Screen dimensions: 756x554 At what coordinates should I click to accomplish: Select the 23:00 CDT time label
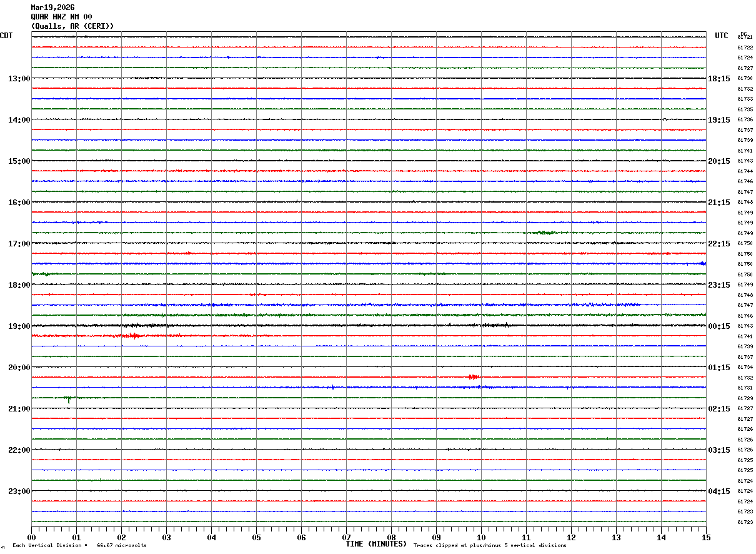(x=19, y=491)
